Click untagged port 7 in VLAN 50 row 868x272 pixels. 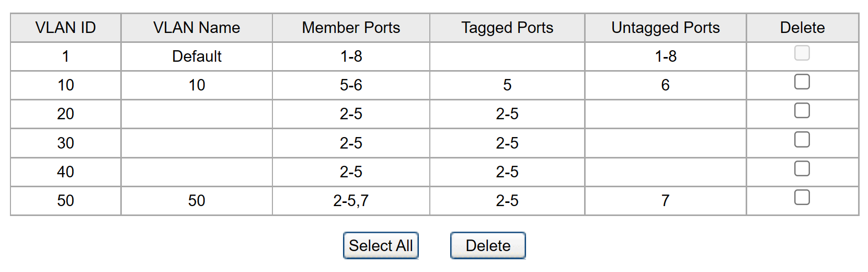[665, 201]
